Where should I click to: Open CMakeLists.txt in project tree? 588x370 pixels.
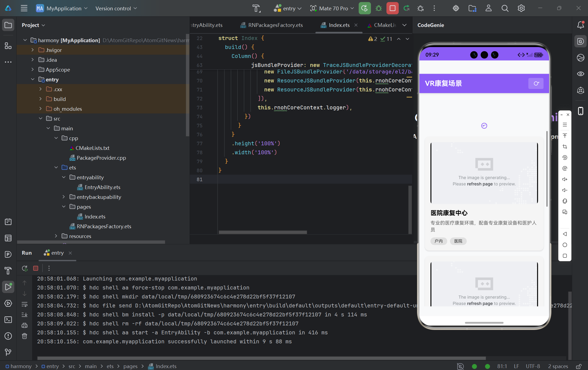pyautogui.click(x=92, y=148)
